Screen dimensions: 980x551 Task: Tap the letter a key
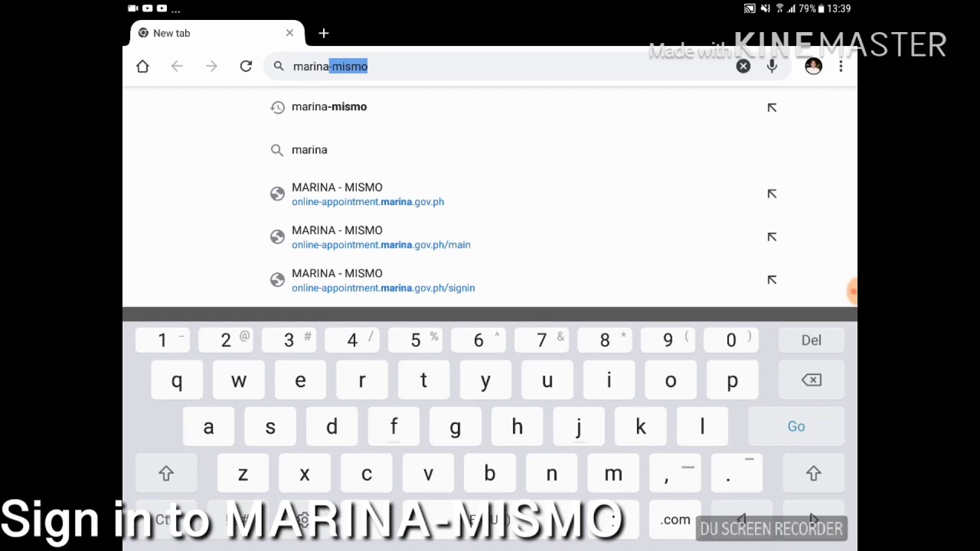click(208, 426)
